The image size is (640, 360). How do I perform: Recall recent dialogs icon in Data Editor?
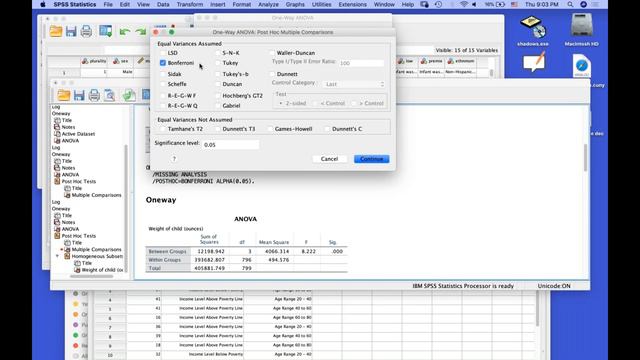tap(105, 31)
